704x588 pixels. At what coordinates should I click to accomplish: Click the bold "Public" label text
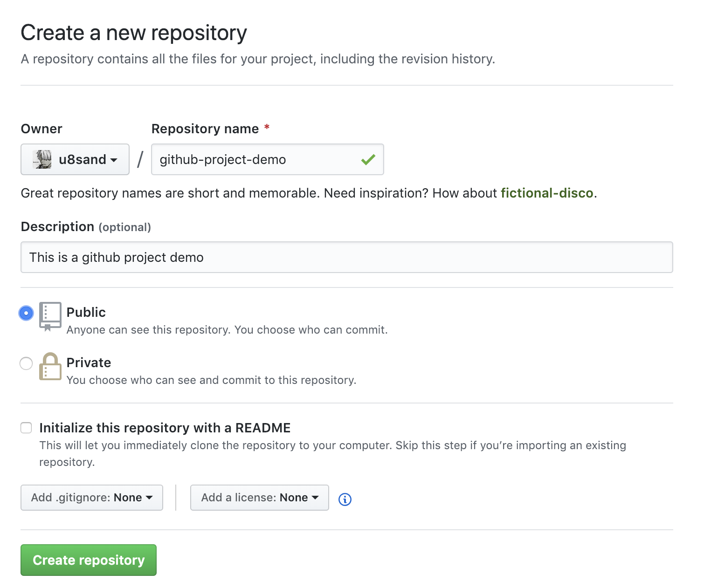tap(86, 312)
